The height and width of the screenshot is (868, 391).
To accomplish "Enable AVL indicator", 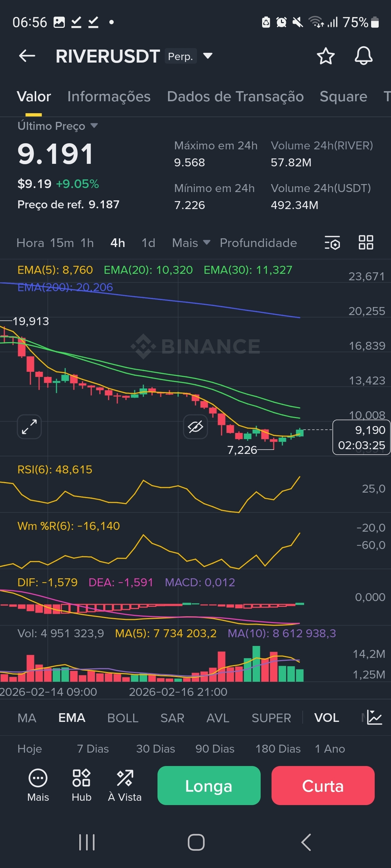I will coord(218,718).
